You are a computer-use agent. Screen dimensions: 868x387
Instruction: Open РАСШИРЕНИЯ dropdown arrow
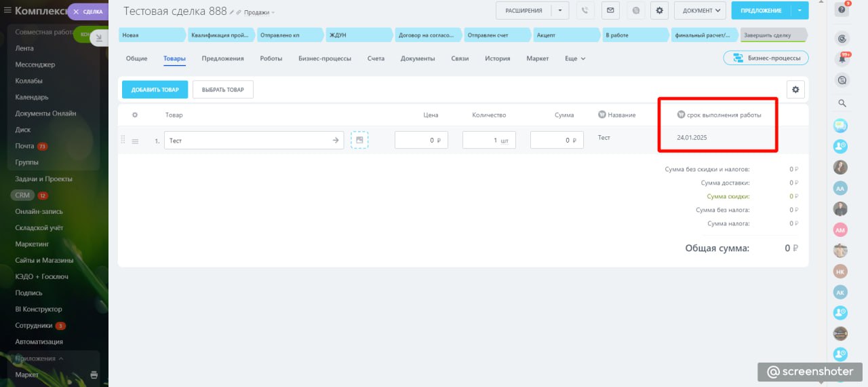[x=559, y=10]
